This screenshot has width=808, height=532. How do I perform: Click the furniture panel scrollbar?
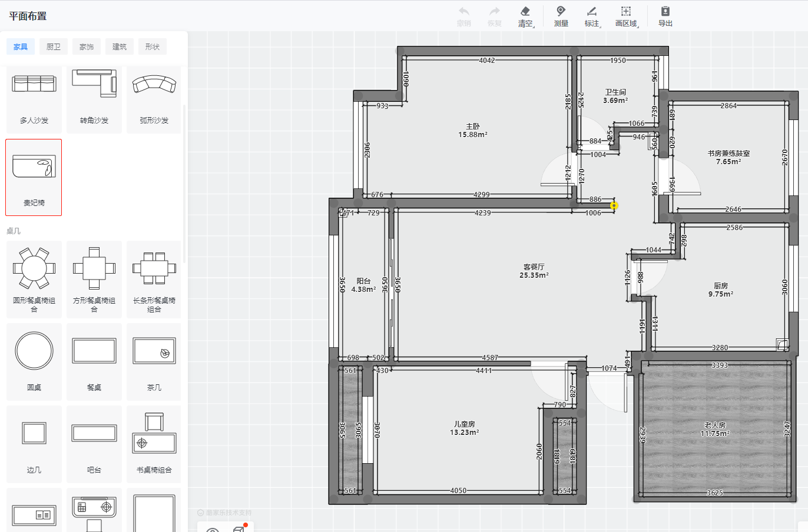[x=184, y=184]
